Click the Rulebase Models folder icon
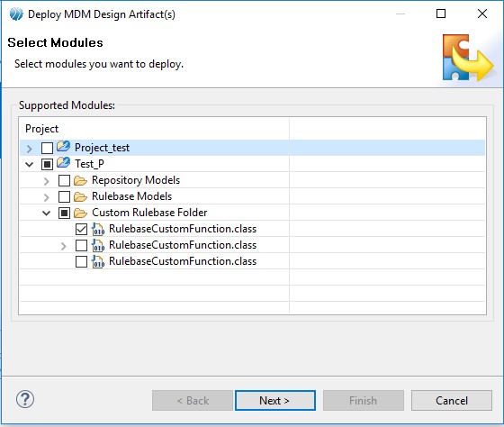This screenshot has width=504, height=427. pos(80,196)
